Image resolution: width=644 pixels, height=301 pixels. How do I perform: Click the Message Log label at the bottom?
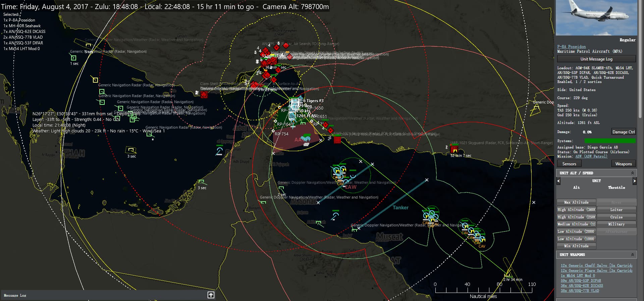click(x=15, y=295)
